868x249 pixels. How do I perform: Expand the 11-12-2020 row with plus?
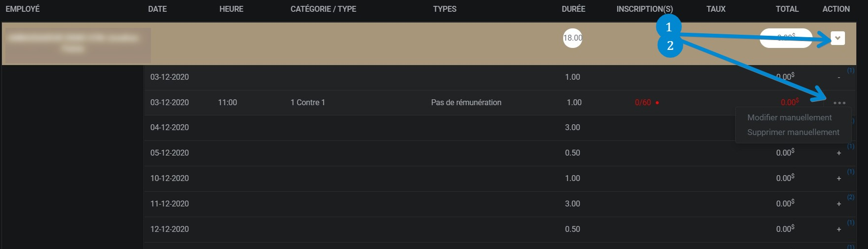839,204
